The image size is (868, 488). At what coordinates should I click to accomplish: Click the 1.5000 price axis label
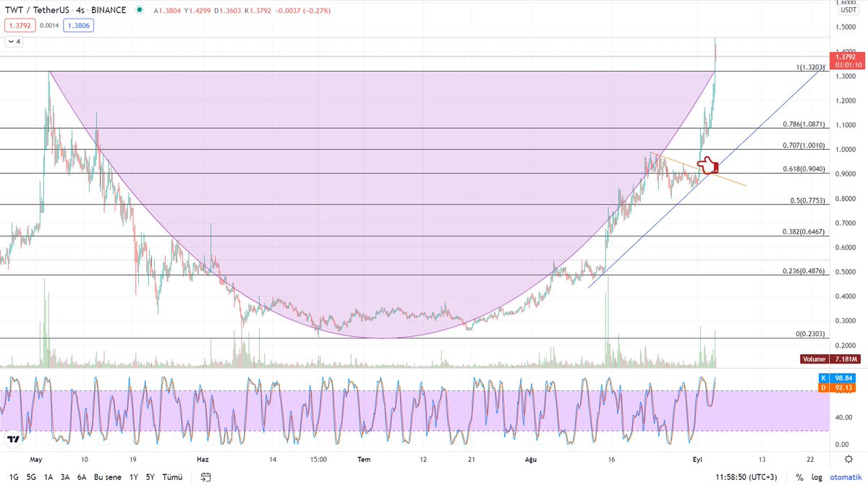pos(846,27)
